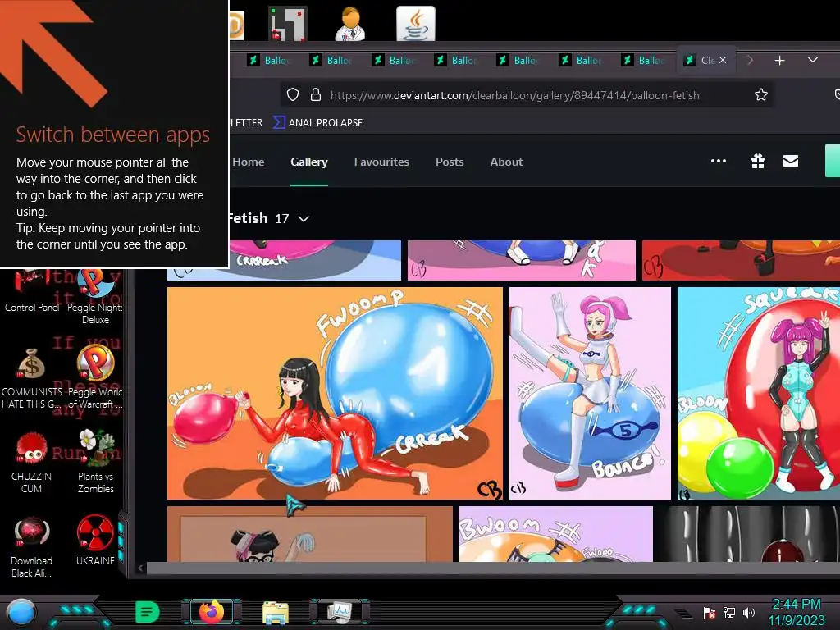Open the clock showing 2:44 PM

click(x=797, y=612)
